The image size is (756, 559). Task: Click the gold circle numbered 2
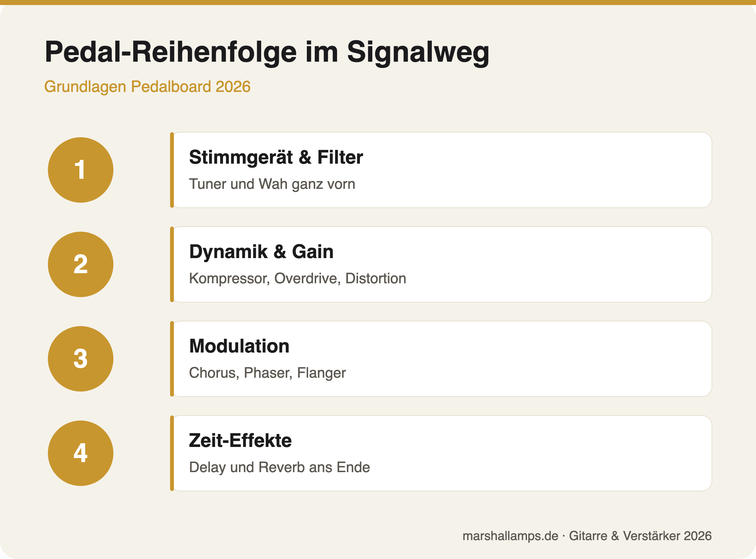(81, 264)
